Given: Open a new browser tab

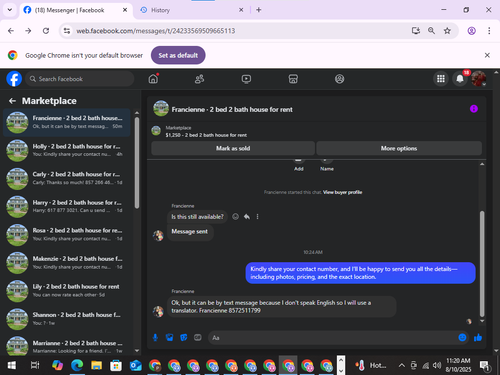Looking at the screenshot, I should 259,10.
